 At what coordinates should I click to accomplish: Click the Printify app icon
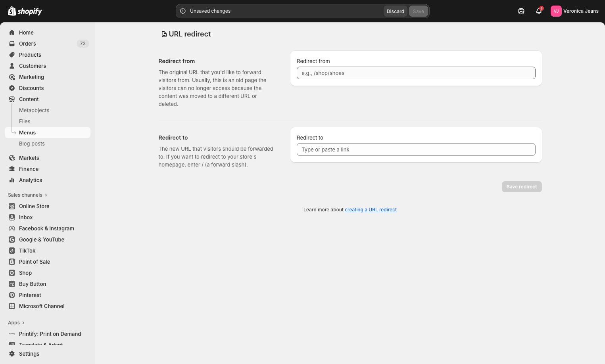click(12, 334)
